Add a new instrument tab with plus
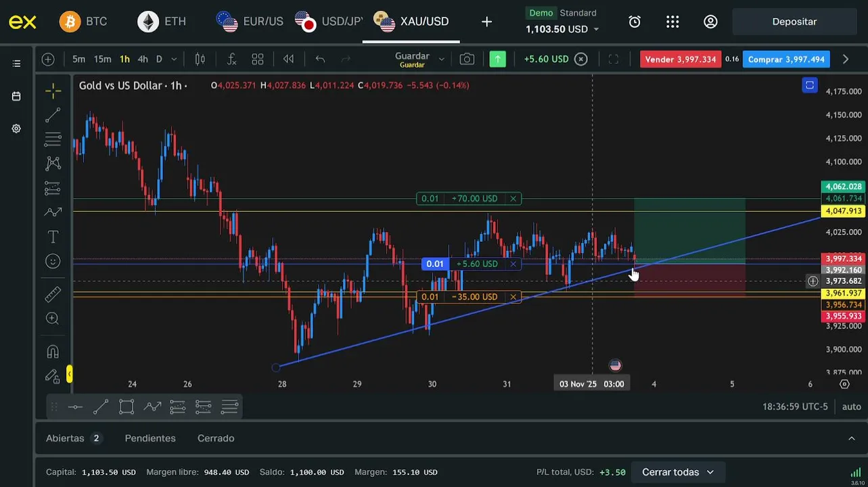Screen dimensions: 868x487 [486, 22]
